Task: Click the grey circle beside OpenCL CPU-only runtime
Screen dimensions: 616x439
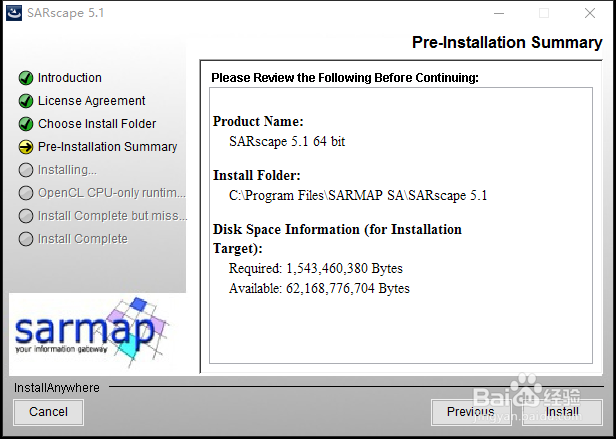Action: (26, 193)
